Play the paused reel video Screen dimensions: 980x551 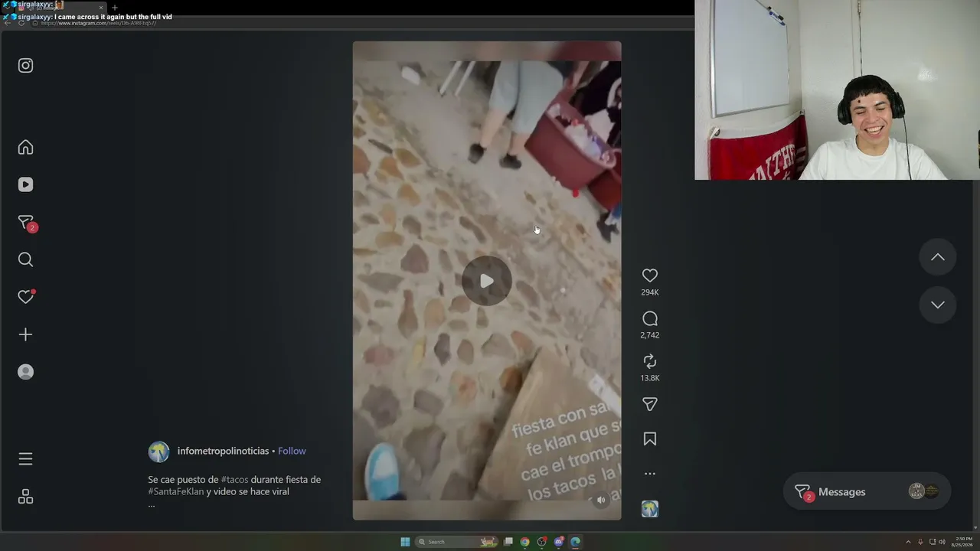pyautogui.click(x=487, y=281)
